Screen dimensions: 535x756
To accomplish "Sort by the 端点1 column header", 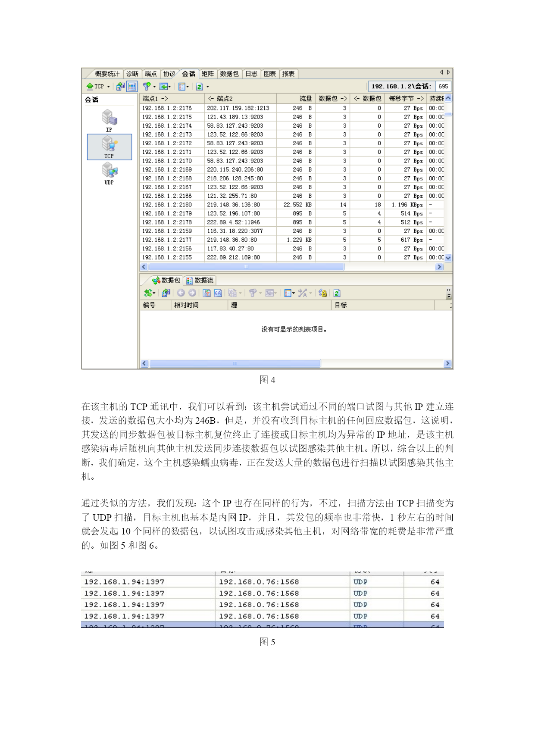I will 172,99.
